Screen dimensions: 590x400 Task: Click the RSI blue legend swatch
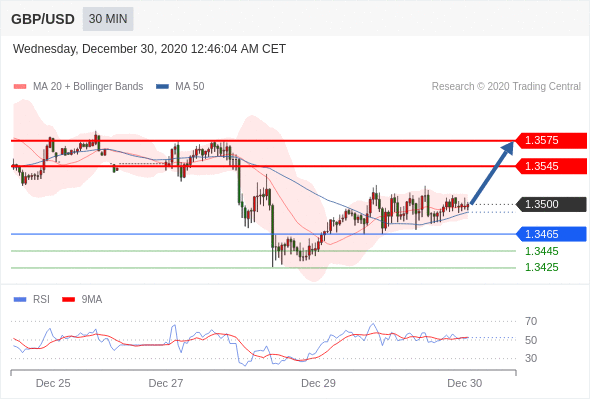pos(20,300)
